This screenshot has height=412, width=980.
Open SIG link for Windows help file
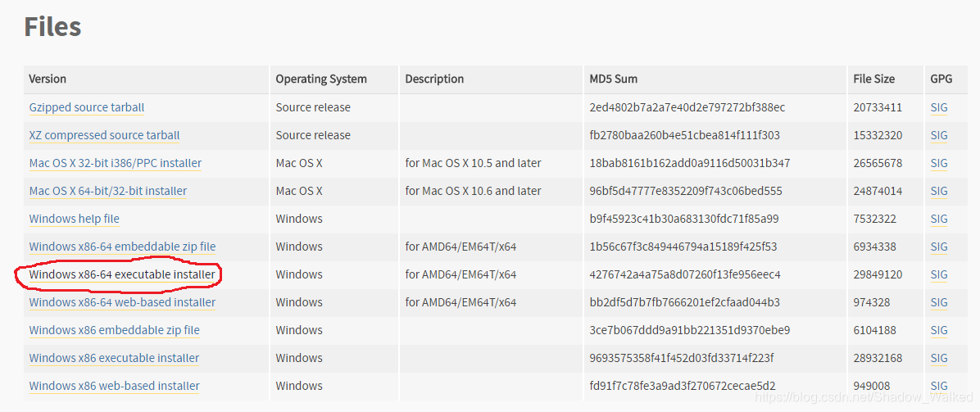click(939, 219)
